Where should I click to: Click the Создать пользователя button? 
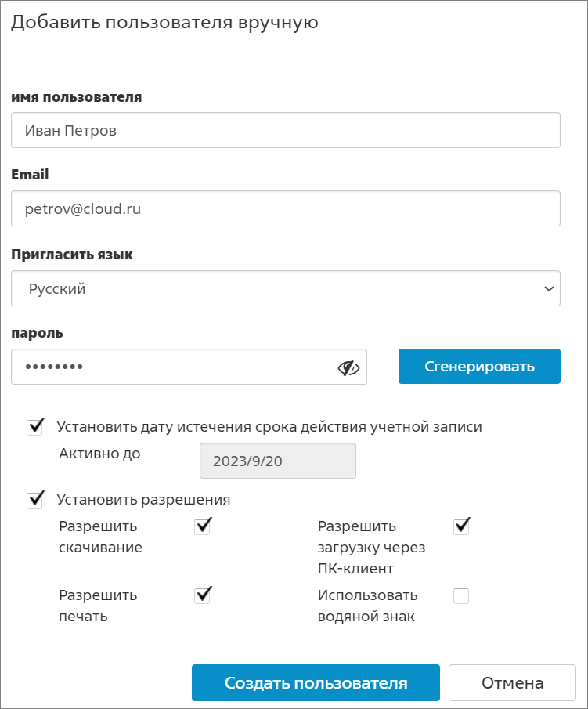pos(316,683)
